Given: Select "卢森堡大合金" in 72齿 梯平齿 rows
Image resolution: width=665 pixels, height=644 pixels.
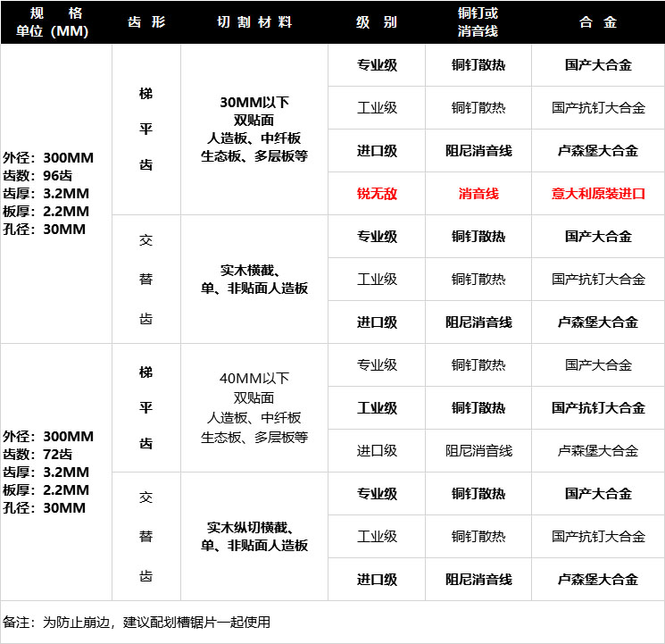Looking at the screenshot, I should tap(598, 451).
